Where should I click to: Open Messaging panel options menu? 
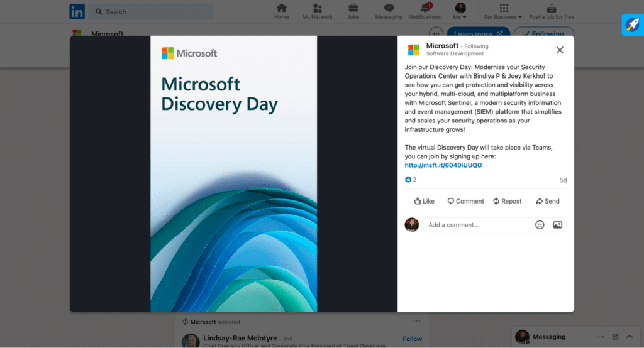coord(601,337)
